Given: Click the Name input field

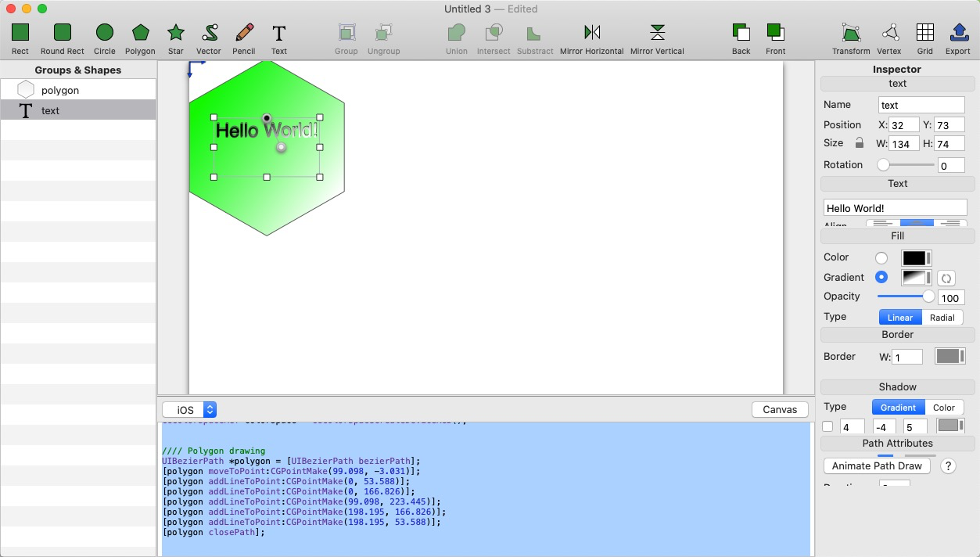Looking at the screenshot, I should click(921, 105).
